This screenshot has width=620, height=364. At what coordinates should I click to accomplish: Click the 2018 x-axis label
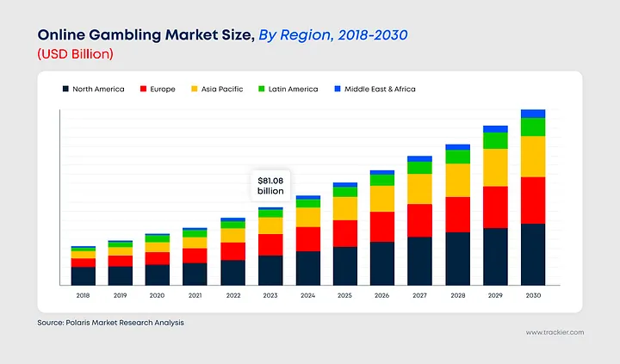[83, 295]
